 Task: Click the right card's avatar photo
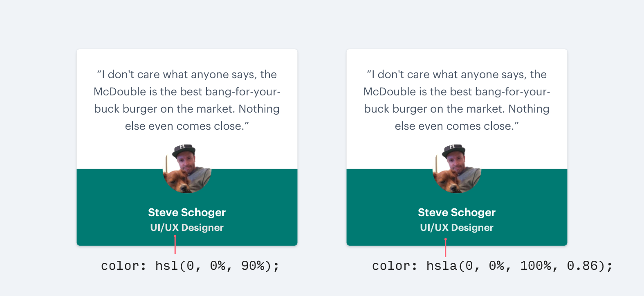[457, 169]
